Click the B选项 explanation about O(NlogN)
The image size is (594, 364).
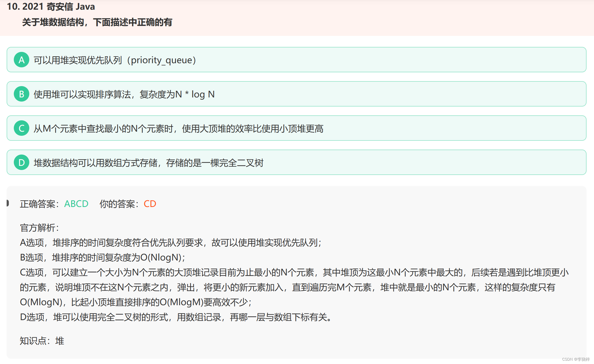[102, 257]
